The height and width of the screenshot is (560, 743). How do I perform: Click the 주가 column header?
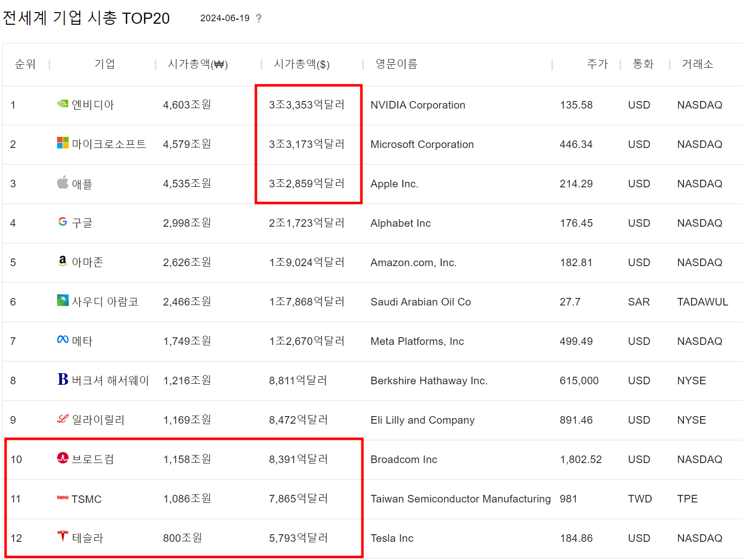tap(597, 64)
